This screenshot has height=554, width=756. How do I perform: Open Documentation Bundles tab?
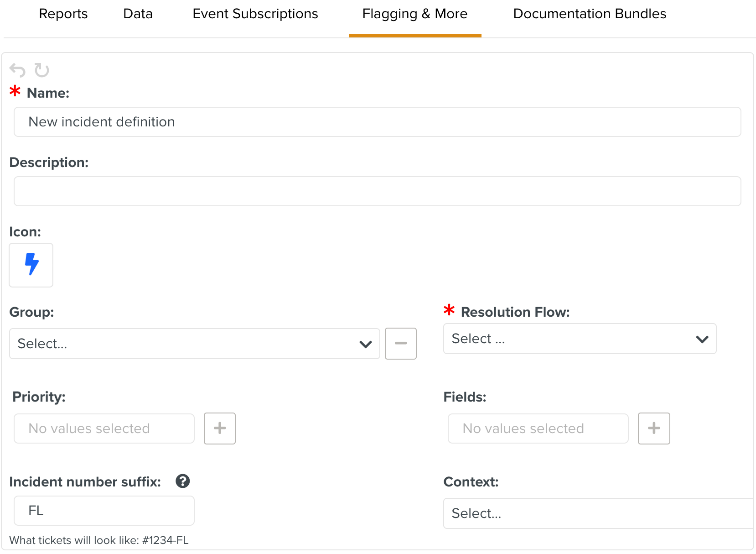(589, 14)
